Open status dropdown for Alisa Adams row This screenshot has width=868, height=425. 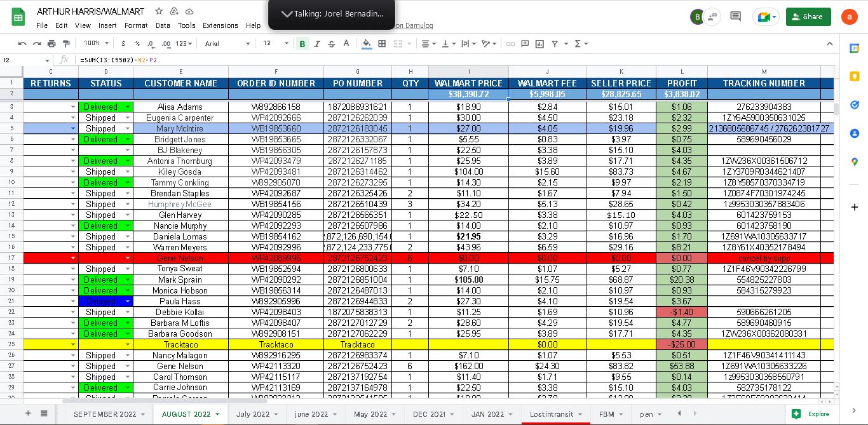point(128,107)
